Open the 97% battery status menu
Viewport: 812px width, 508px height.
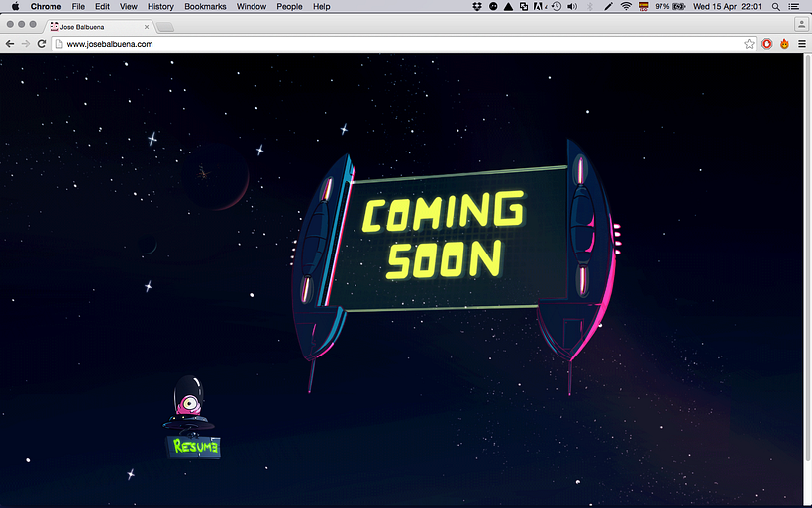(669, 6)
